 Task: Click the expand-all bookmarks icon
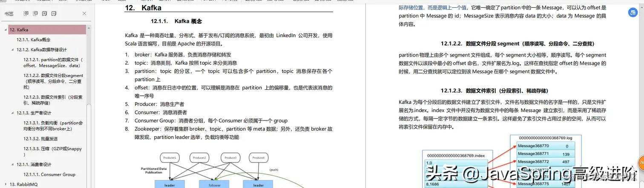coord(26,14)
